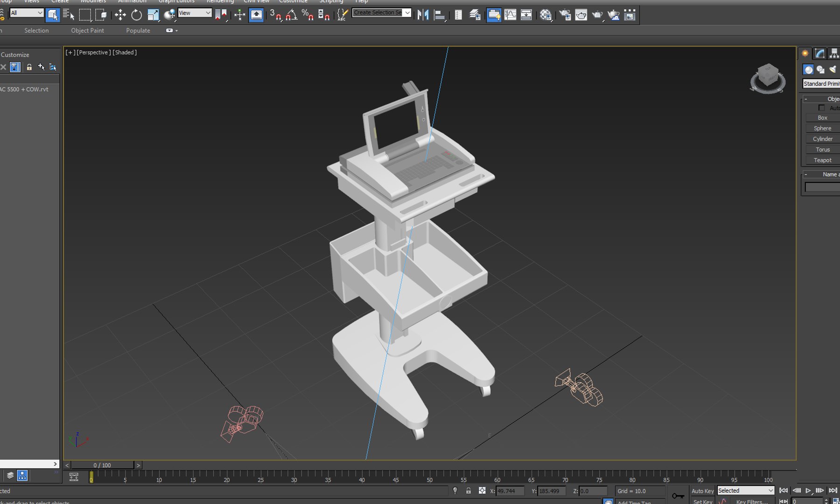This screenshot has height=504, width=840.
Task: Toggle the Percent Snap button
Action: click(x=308, y=15)
